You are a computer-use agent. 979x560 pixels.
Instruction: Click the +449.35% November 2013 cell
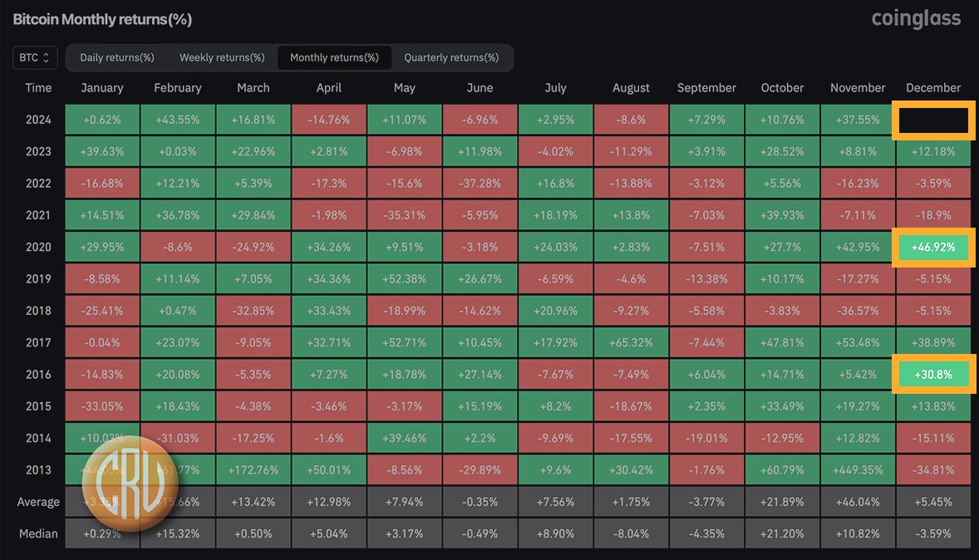[x=858, y=469]
